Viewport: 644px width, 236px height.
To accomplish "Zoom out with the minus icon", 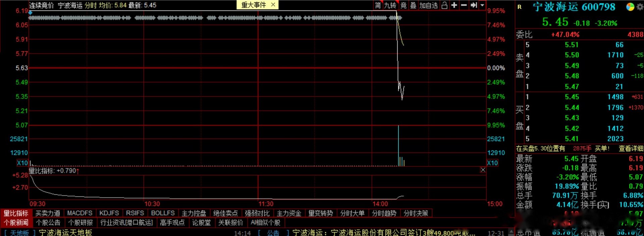I will [464, 5].
